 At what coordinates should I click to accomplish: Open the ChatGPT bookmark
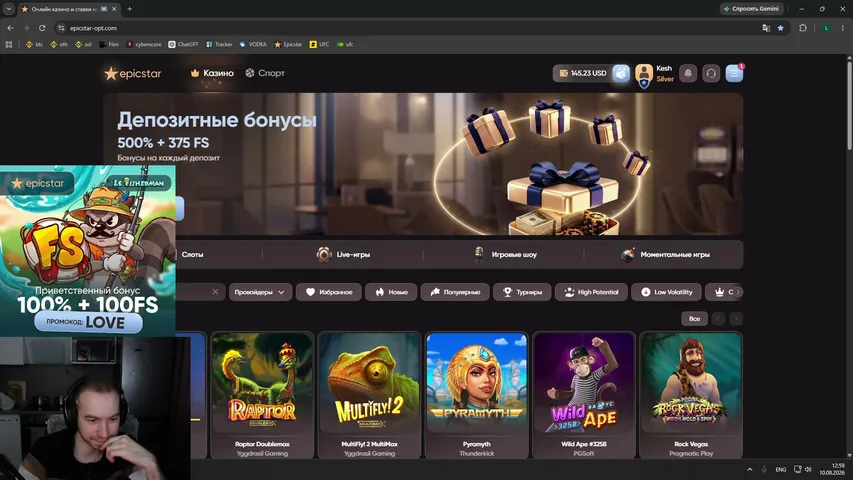[183, 44]
